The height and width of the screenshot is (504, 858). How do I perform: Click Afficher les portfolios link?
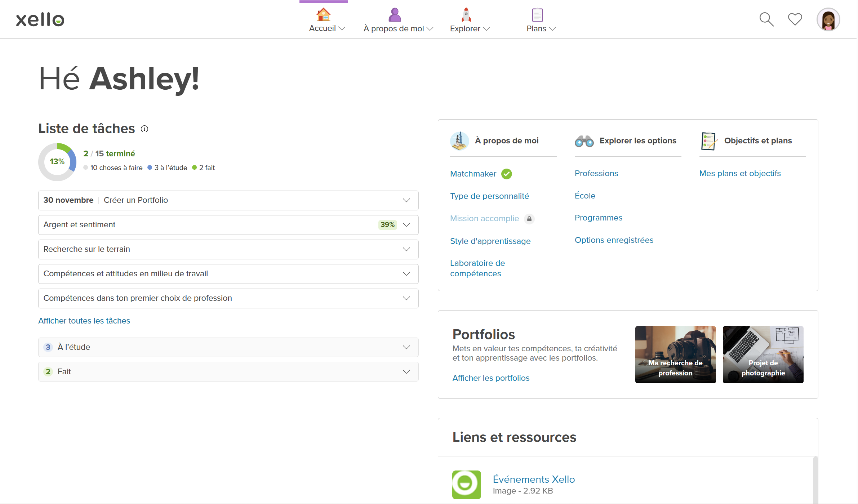[491, 378]
